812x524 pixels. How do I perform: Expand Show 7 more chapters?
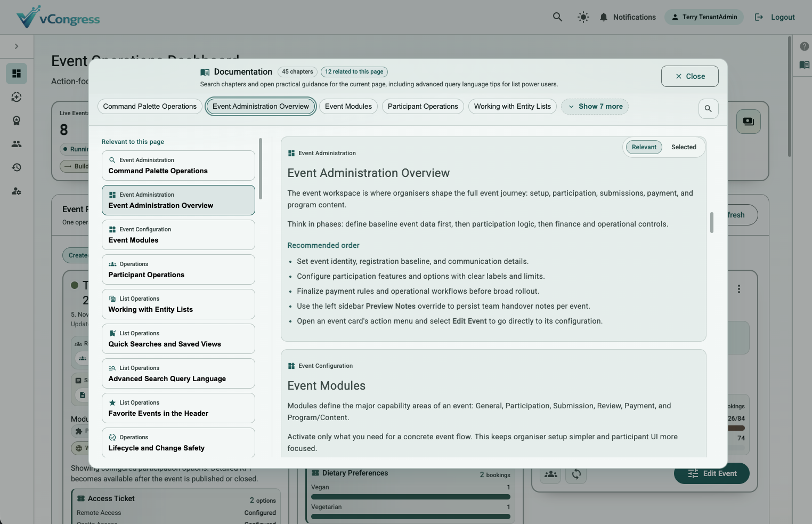pyautogui.click(x=595, y=107)
